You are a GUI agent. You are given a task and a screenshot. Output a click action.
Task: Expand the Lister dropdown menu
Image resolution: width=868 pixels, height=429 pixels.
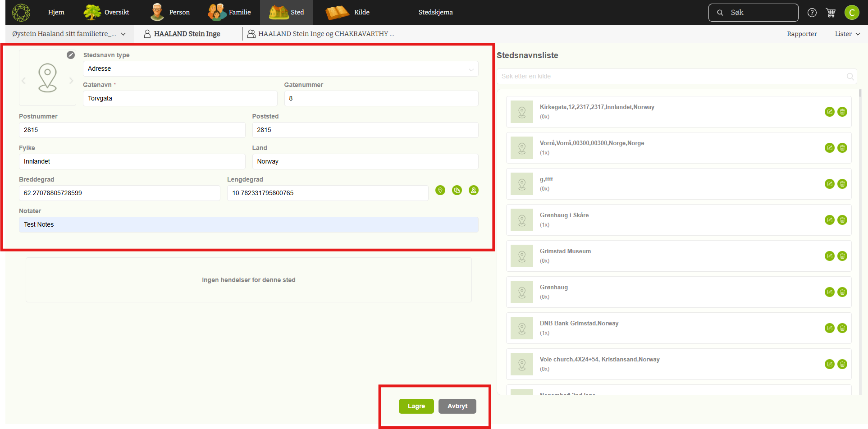pyautogui.click(x=847, y=34)
